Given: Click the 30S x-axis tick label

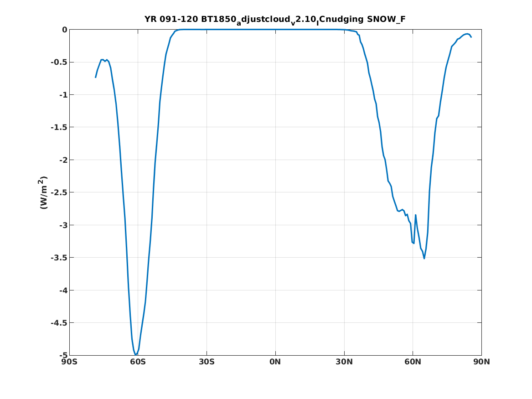Looking at the screenshot, I should [207, 362].
